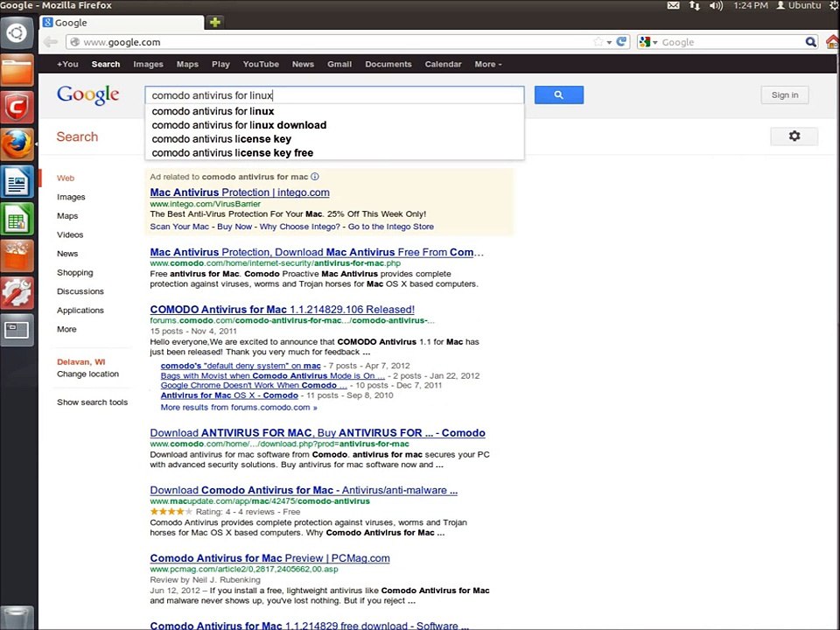The image size is (840, 630).
Task: Select the Google browser tab
Action: point(122,23)
